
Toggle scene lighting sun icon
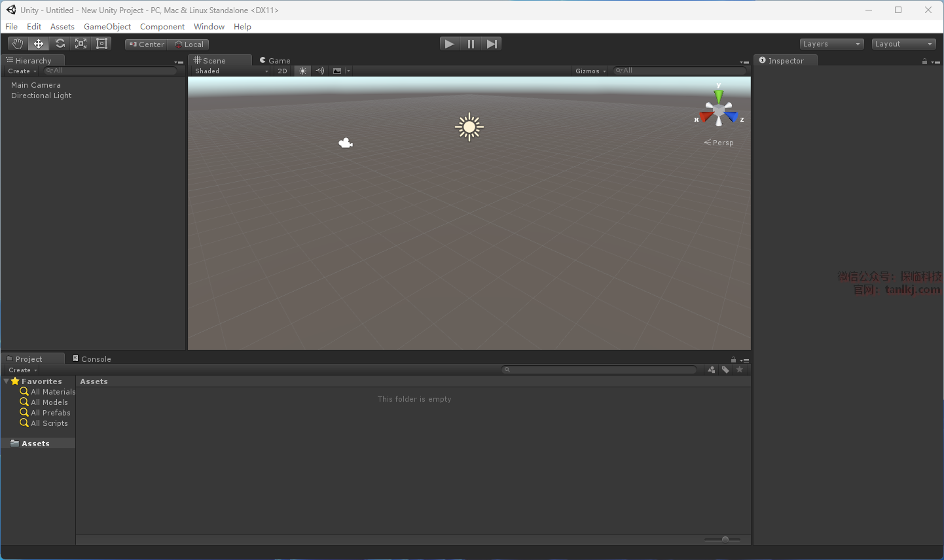pos(302,71)
